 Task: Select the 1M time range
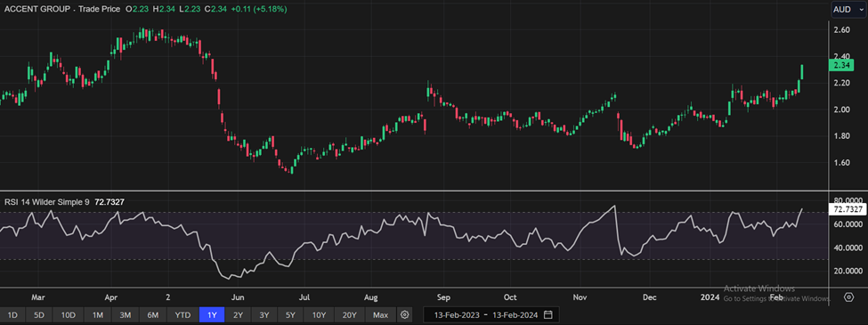click(97, 315)
